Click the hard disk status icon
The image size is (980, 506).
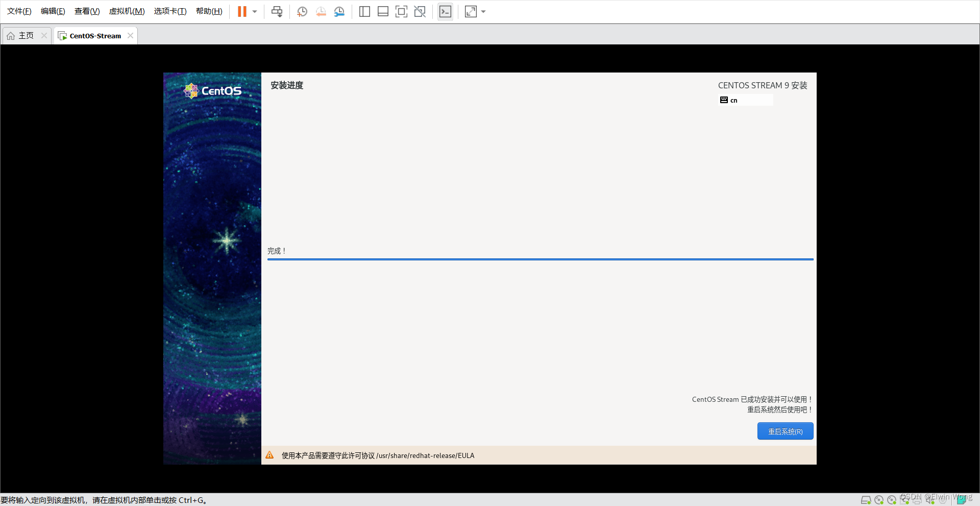866,500
